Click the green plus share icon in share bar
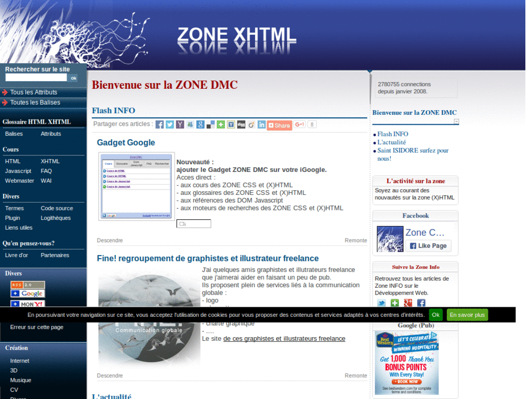 pos(220,125)
